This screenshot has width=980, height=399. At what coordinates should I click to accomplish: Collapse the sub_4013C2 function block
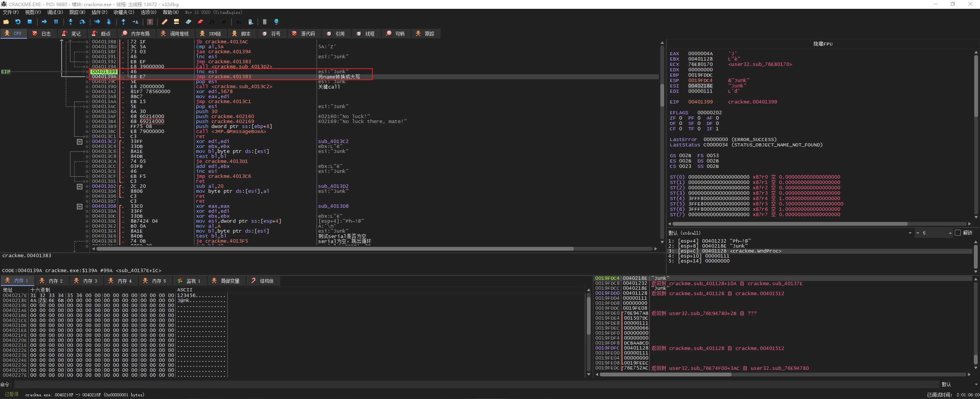pos(80,142)
